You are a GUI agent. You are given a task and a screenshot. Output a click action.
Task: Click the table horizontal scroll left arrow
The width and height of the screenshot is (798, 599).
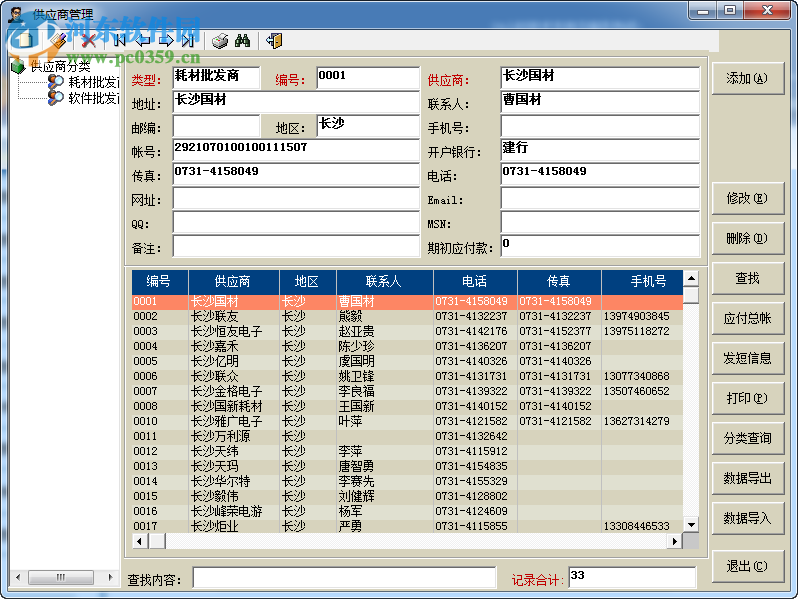click(x=140, y=541)
